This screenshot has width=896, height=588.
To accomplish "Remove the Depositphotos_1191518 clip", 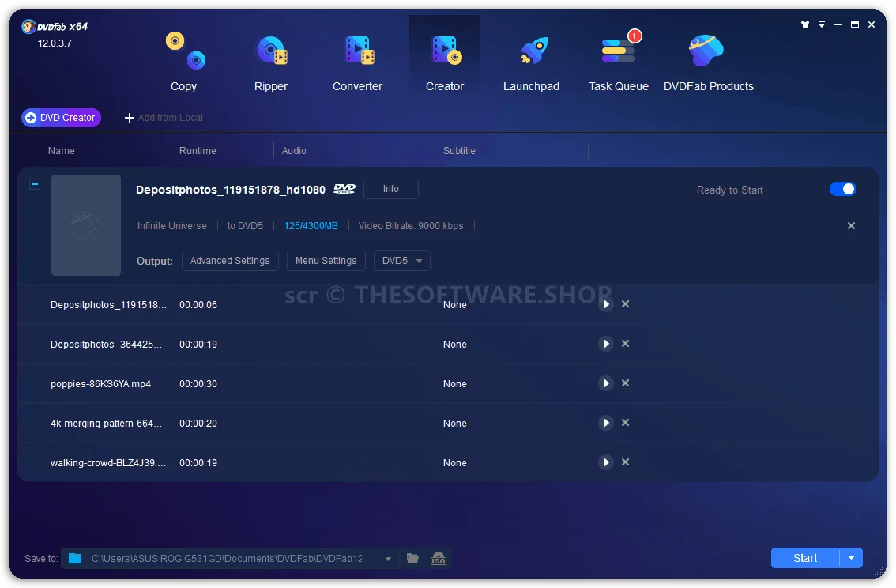I will click(x=625, y=304).
